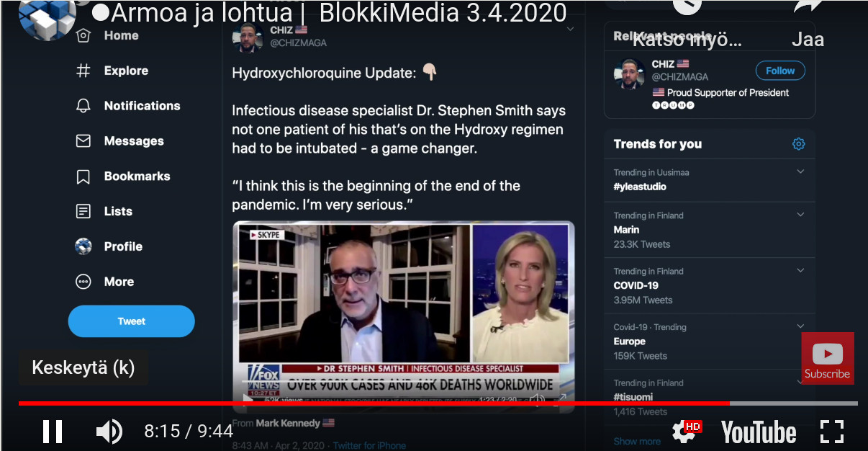Expand options for Marin trend

point(800,215)
